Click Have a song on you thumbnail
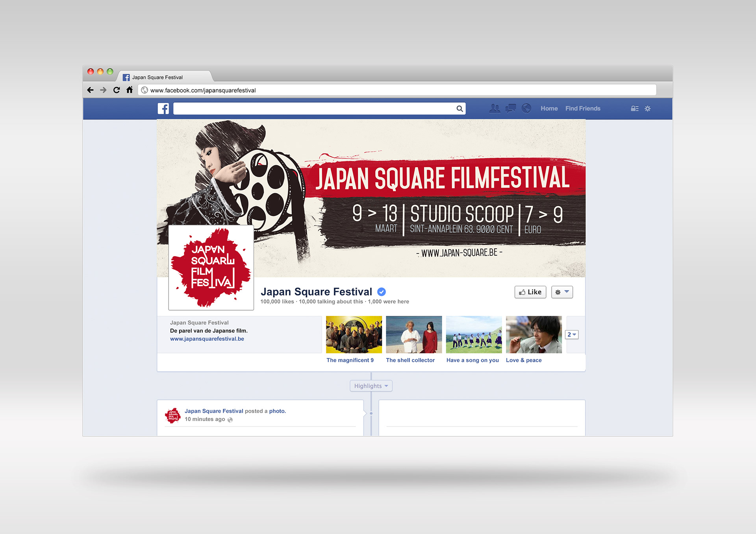 pyautogui.click(x=474, y=334)
